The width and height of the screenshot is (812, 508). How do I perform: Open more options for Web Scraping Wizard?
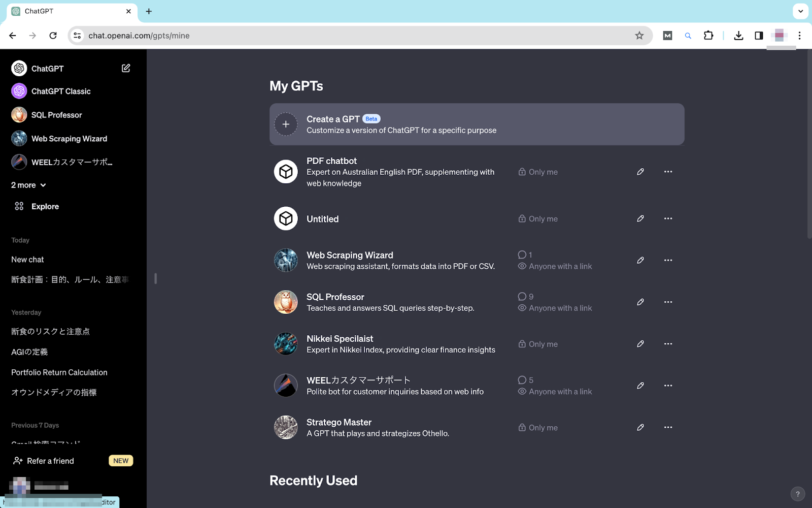point(668,260)
